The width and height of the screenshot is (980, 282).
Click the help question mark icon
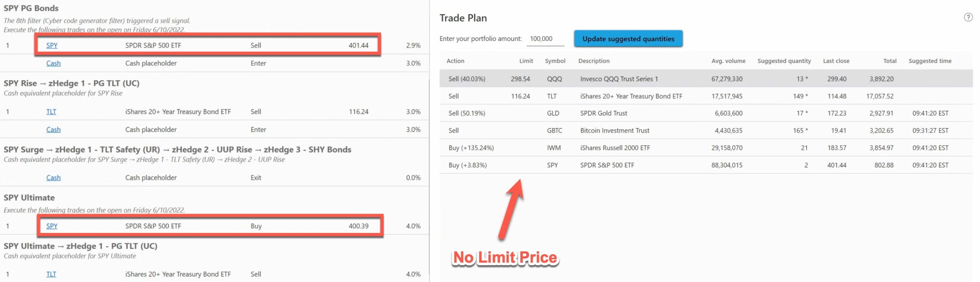pyautogui.click(x=968, y=17)
